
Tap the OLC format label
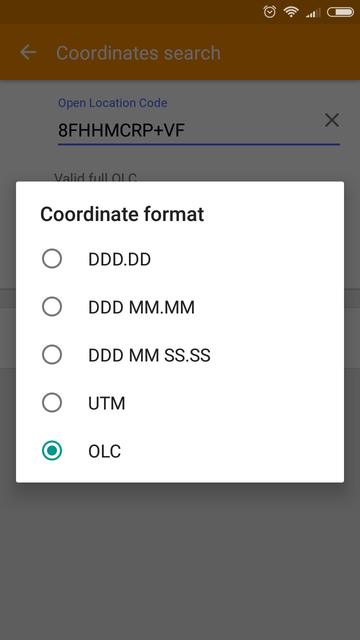(x=104, y=451)
